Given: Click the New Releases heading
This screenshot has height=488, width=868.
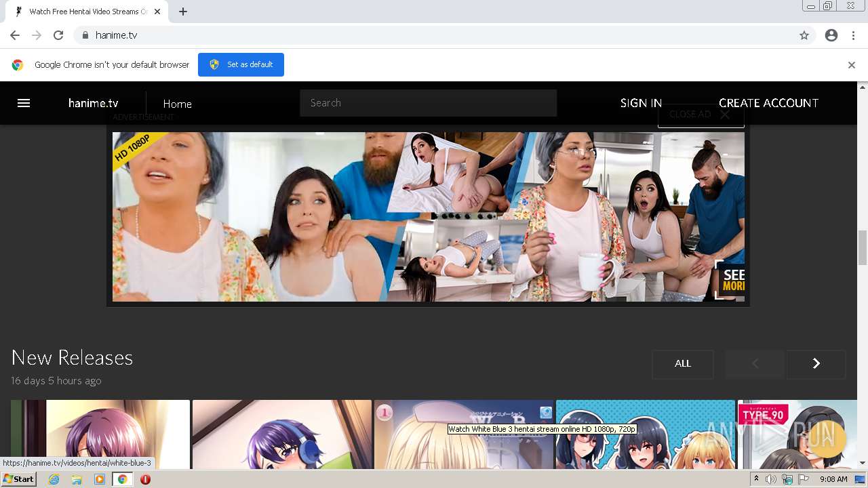Looking at the screenshot, I should point(72,357).
